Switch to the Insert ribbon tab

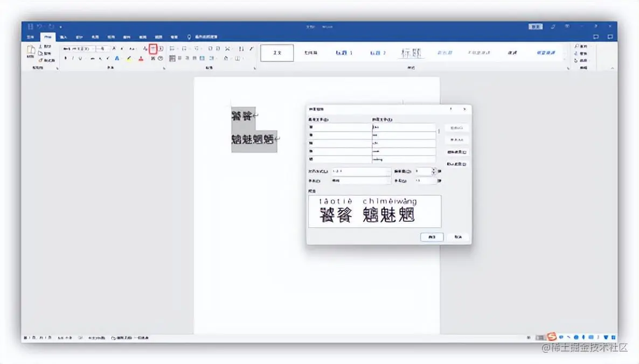coord(63,37)
